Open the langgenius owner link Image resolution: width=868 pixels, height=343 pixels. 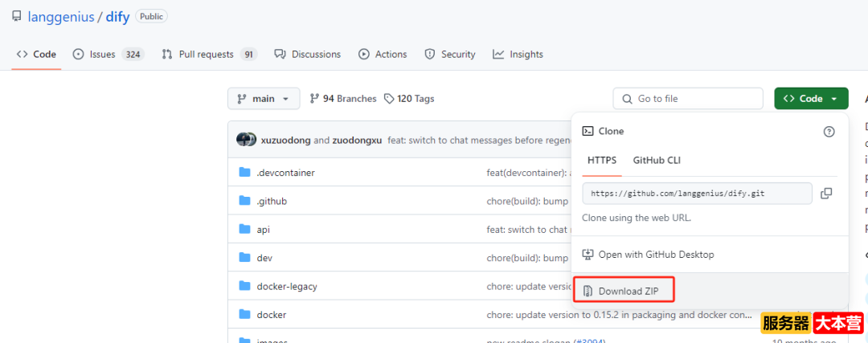[63, 17]
